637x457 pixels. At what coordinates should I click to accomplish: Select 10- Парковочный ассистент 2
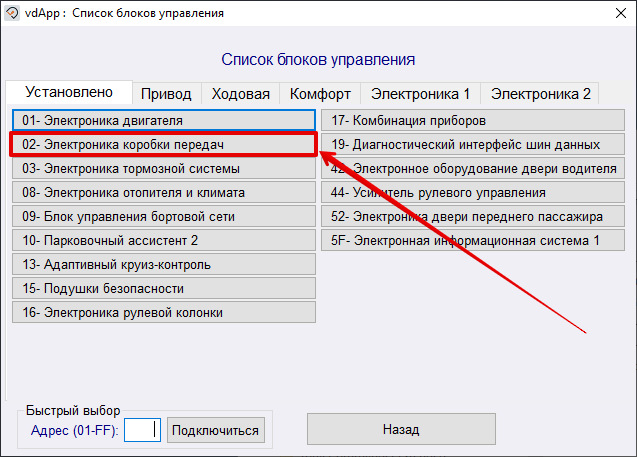164,240
